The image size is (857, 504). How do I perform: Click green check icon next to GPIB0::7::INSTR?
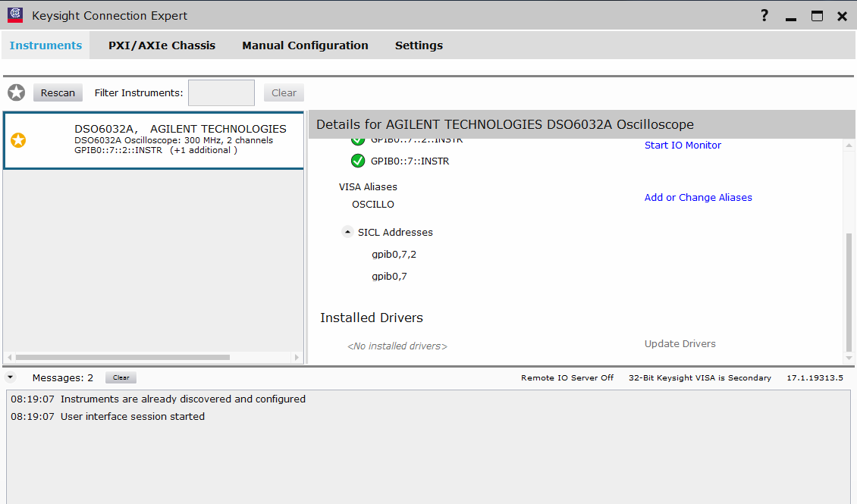click(x=358, y=161)
